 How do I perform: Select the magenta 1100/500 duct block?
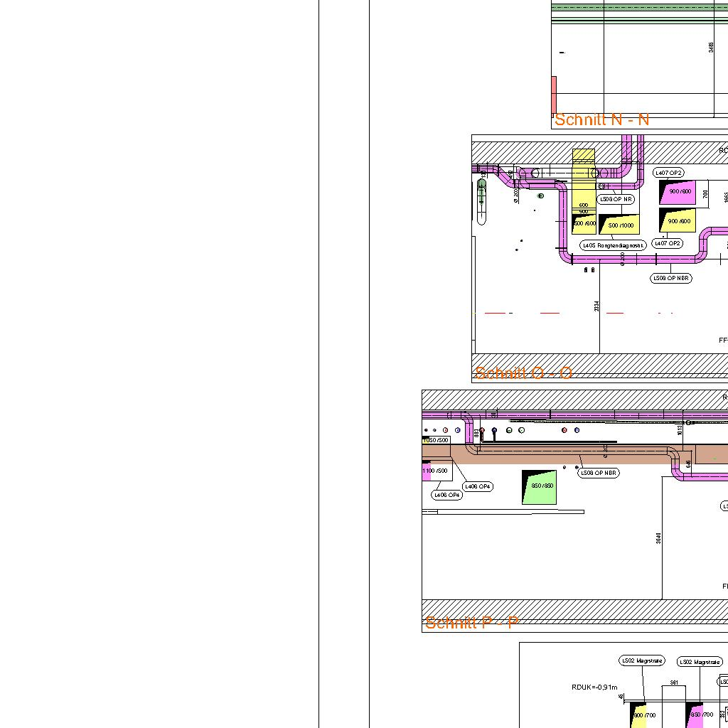(434, 471)
